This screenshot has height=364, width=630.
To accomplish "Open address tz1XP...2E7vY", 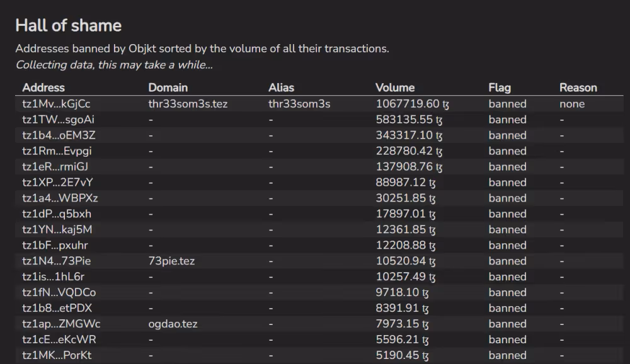I will (58, 183).
